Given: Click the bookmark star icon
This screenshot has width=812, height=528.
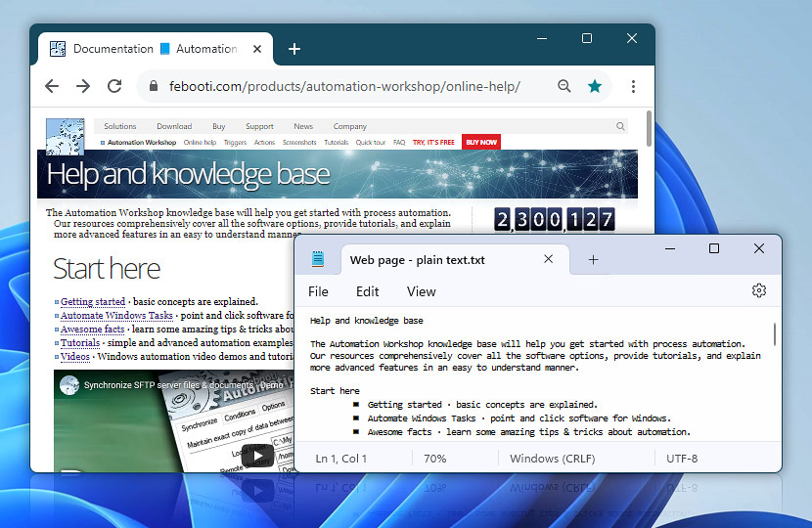Looking at the screenshot, I should pos(595,86).
